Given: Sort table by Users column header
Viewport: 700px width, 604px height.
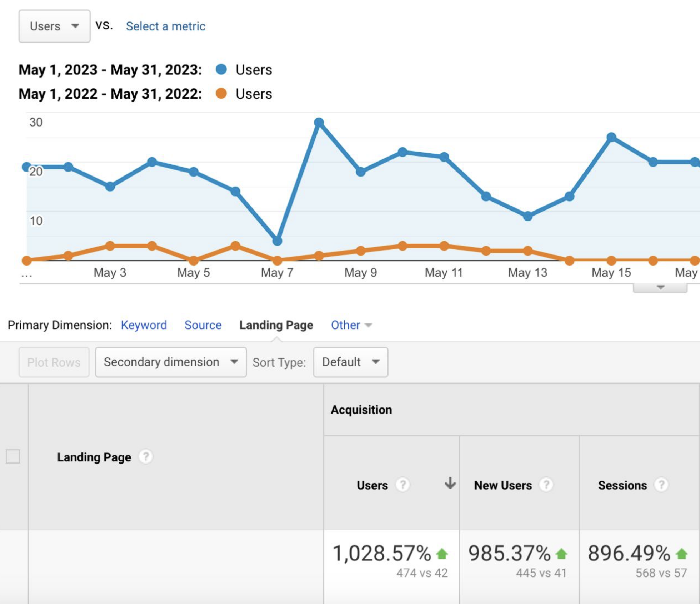Looking at the screenshot, I should (372, 485).
